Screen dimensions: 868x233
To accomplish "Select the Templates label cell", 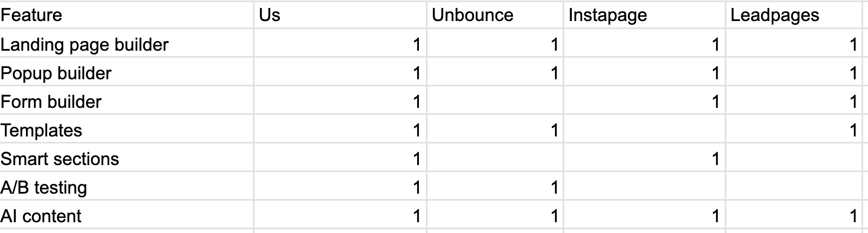I will point(126,130).
